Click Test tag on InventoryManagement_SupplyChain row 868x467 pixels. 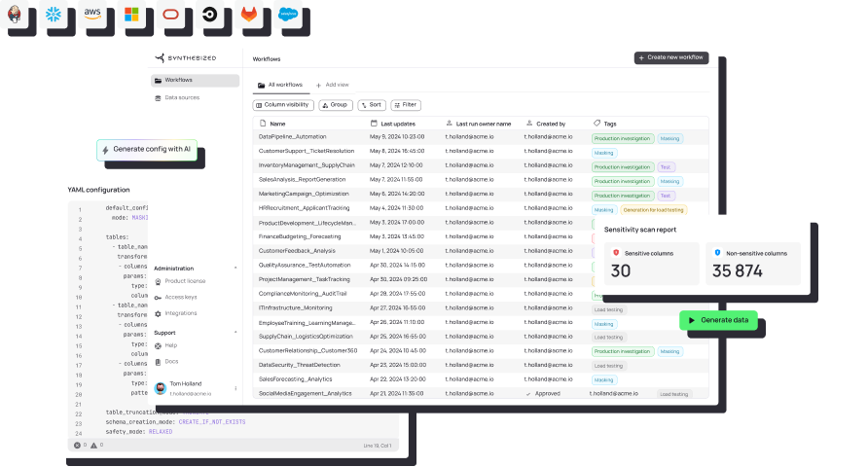coord(666,167)
